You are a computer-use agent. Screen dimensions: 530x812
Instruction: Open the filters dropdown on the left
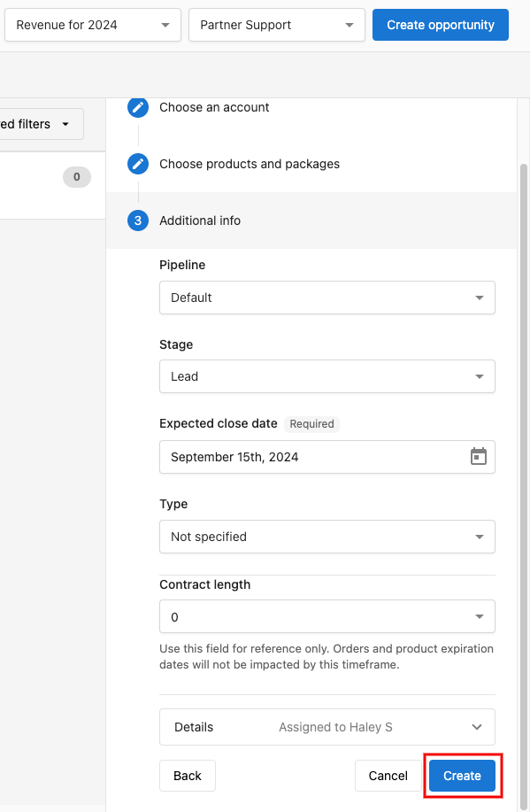41,124
